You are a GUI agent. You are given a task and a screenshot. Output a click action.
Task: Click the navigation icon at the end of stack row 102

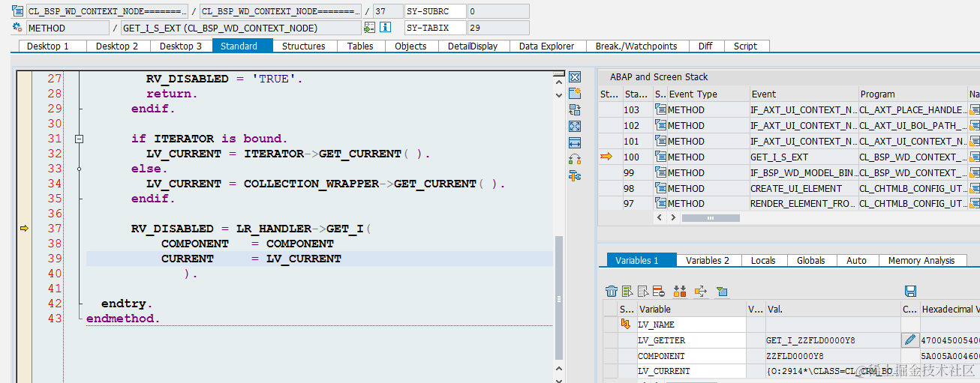(x=974, y=125)
